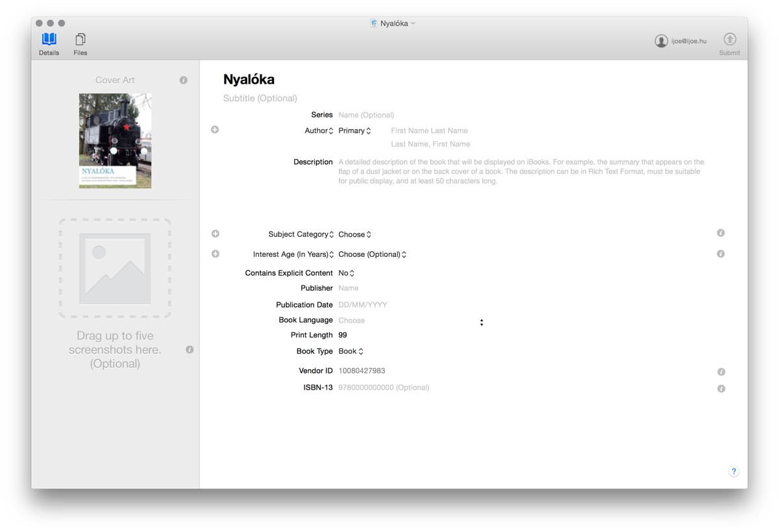Add another Interest Age with plus icon
779x532 pixels.
coord(216,254)
